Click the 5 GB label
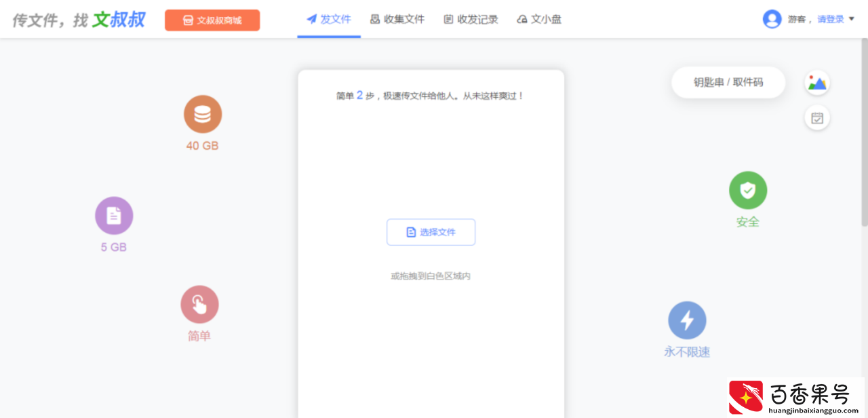The height and width of the screenshot is (418, 868). (114, 248)
